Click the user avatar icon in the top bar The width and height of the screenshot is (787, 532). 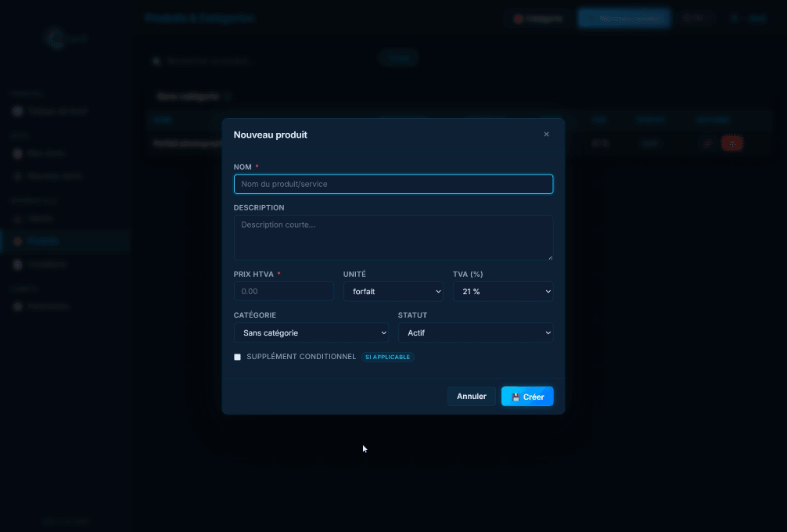click(732, 18)
